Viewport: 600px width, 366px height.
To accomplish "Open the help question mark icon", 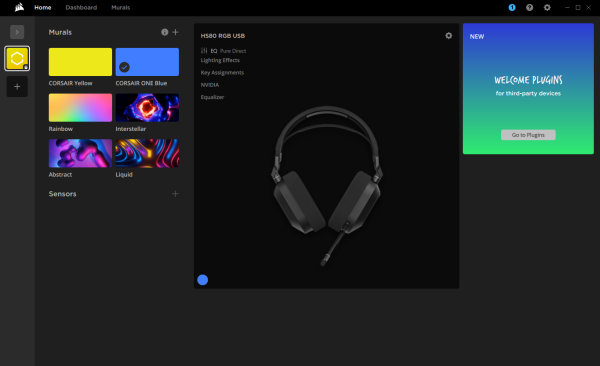I will (x=529, y=8).
